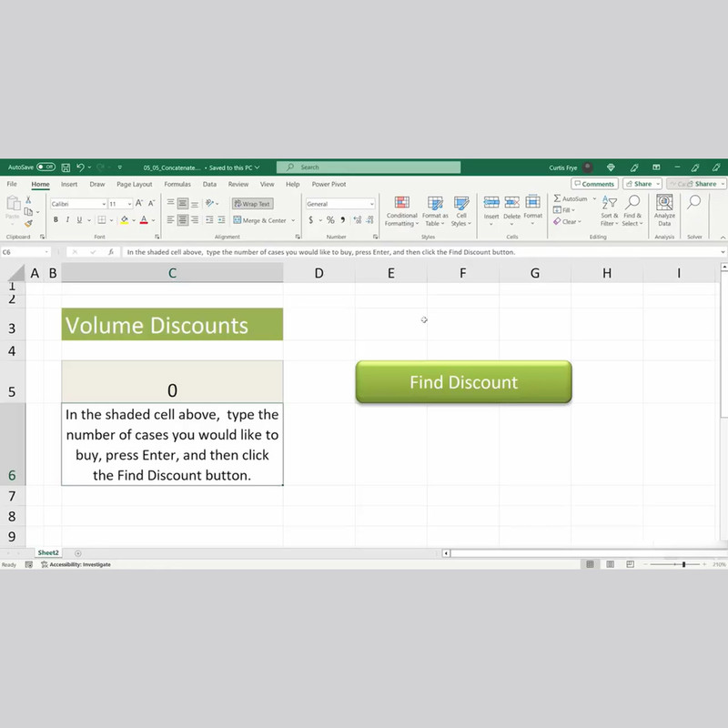Open the Page Layout tab
Image resolution: width=728 pixels, height=728 pixels.
[x=135, y=184]
